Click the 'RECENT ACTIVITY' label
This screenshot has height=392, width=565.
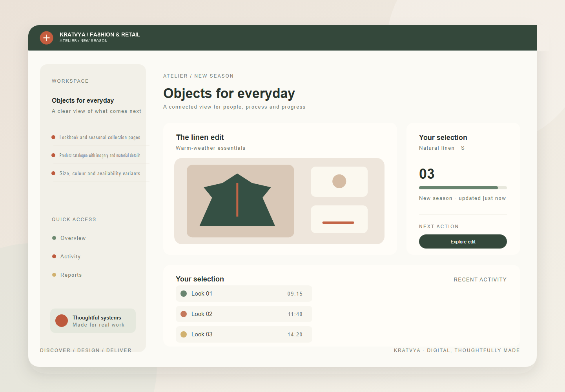(480, 279)
